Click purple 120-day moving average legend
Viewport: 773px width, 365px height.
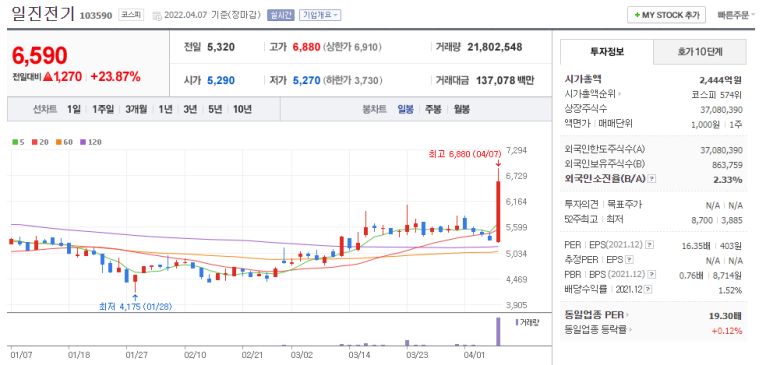pyautogui.click(x=91, y=142)
